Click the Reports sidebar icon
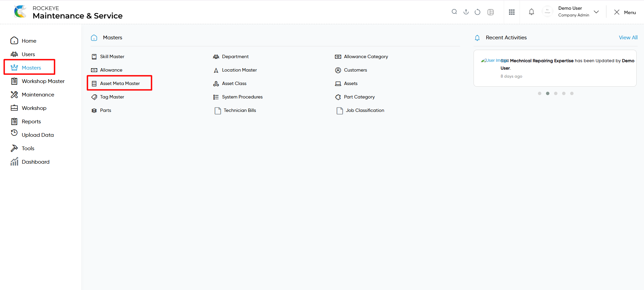The width and height of the screenshot is (644, 290). (x=14, y=121)
